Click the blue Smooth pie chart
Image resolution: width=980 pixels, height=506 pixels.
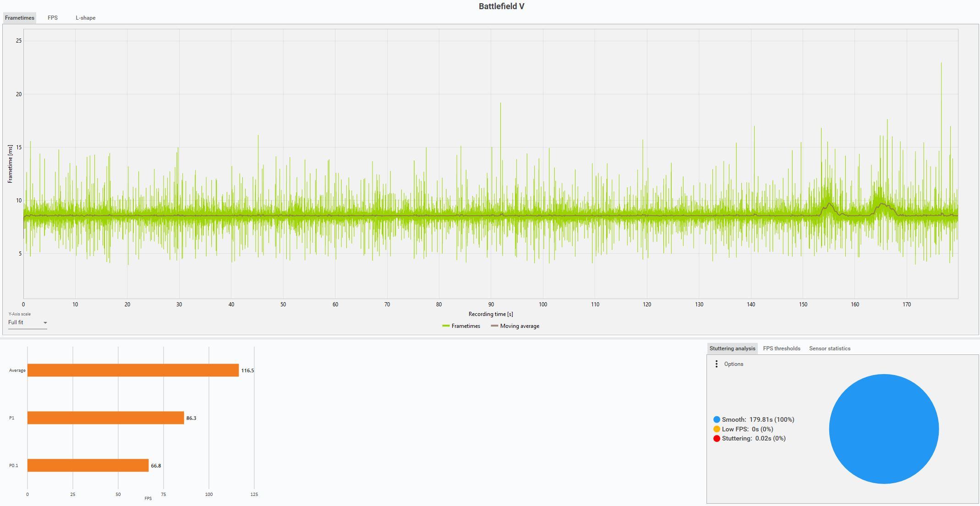(x=884, y=429)
